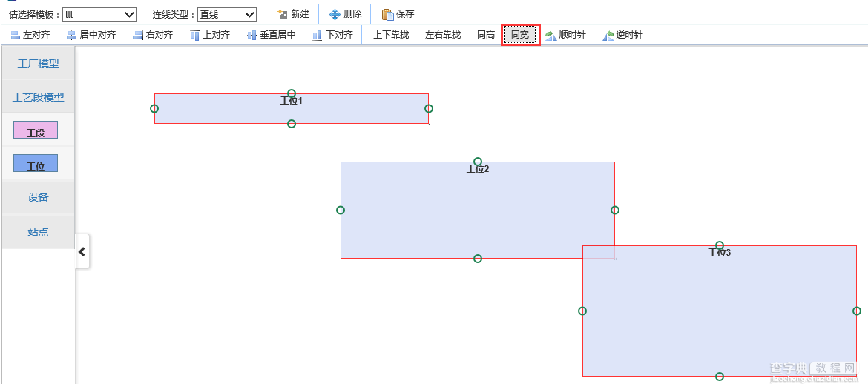The image size is (868, 384).
Task: Select the 工位1 rectangle on canvas
Action: coord(291,108)
